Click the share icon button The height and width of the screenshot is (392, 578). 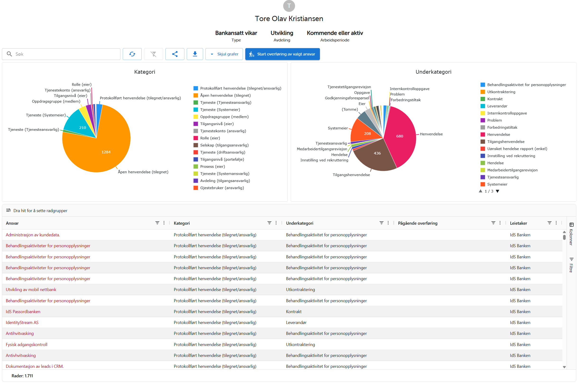175,54
